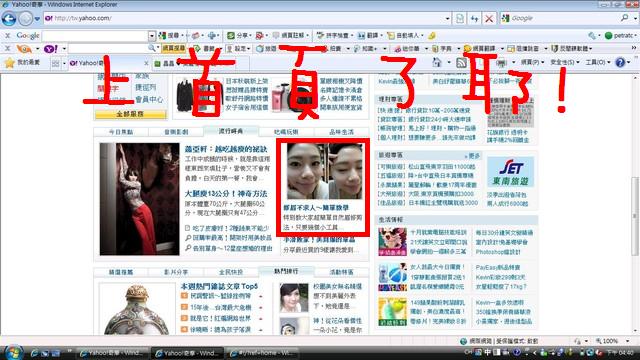
Task: Click the RSS feeds icon
Action: 461,62
